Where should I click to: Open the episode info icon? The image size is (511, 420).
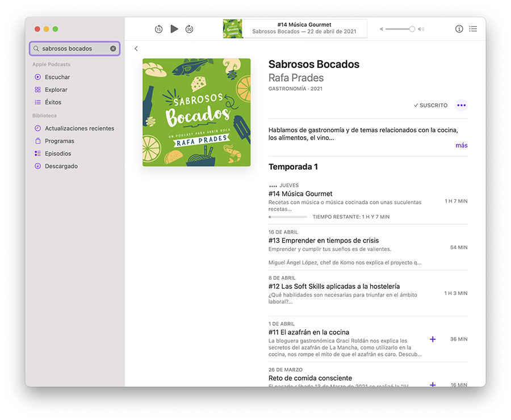coord(459,29)
